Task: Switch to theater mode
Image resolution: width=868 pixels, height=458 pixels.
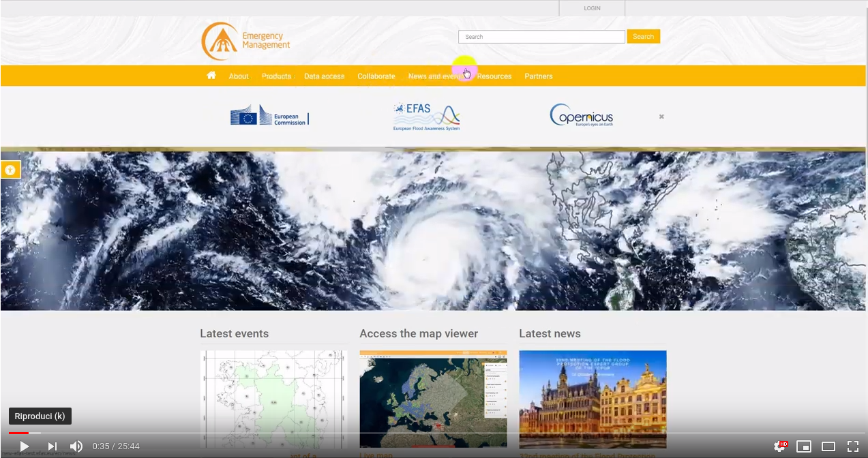Action: (x=829, y=446)
